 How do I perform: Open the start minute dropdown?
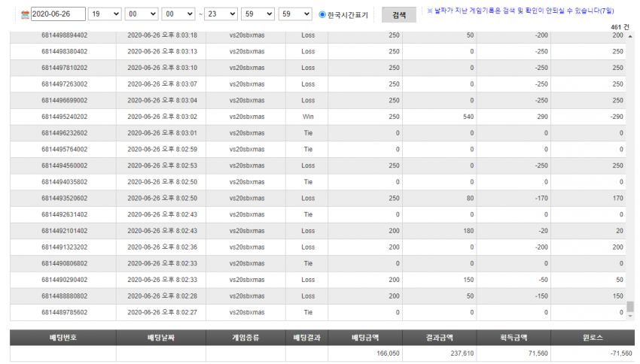142,14
